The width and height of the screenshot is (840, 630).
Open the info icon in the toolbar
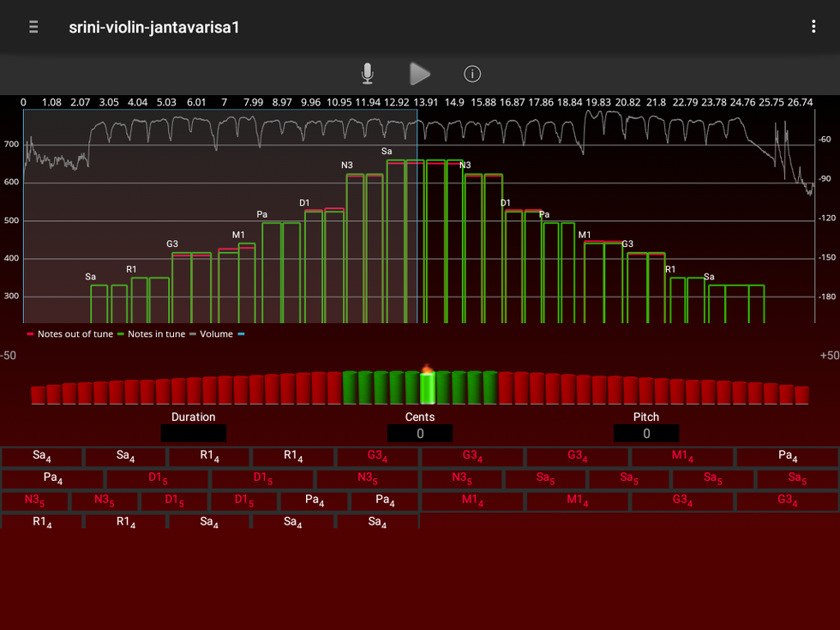472,75
